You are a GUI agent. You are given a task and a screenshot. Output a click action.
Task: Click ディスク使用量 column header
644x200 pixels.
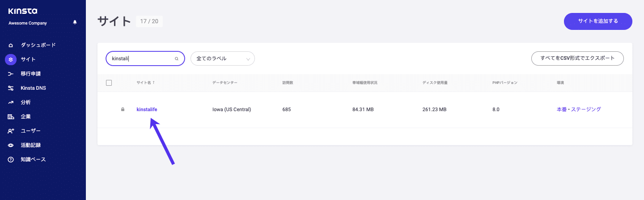[435, 83]
